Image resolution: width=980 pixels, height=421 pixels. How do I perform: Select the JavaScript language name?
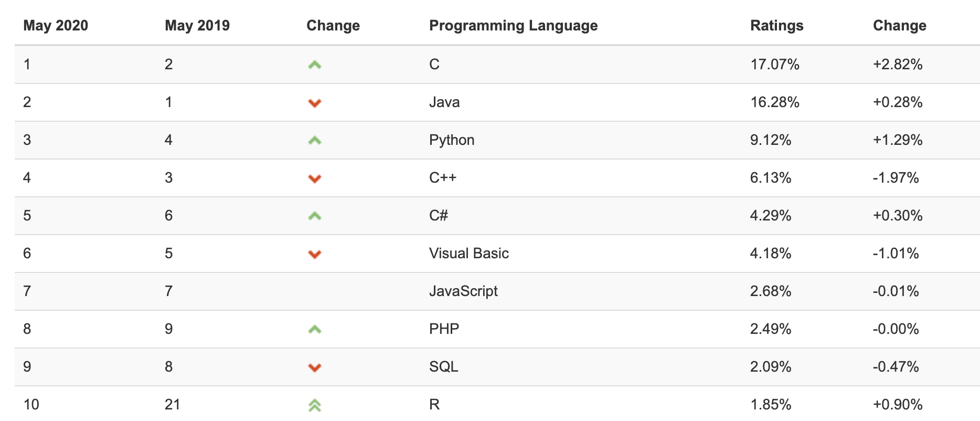(463, 291)
